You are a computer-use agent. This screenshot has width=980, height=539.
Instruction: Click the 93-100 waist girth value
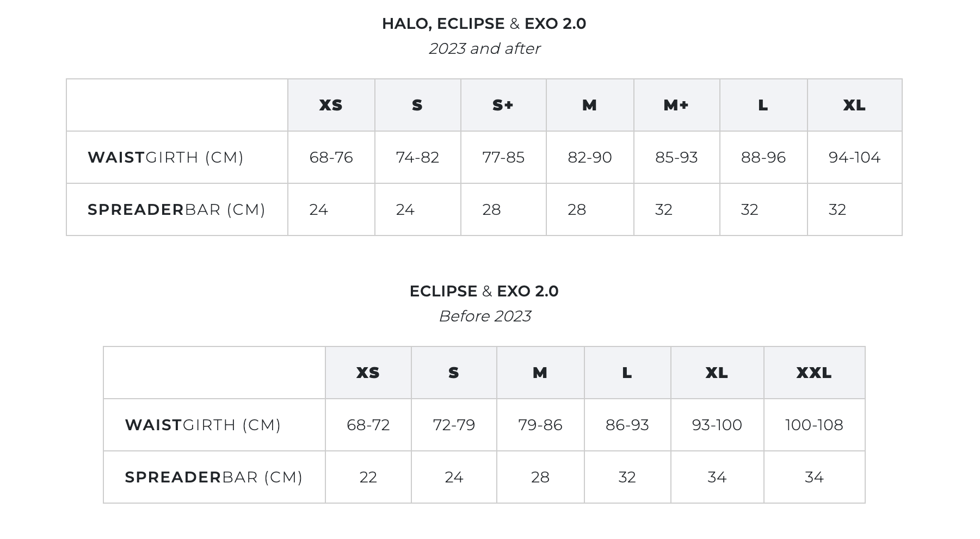pyautogui.click(x=717, y=425)
